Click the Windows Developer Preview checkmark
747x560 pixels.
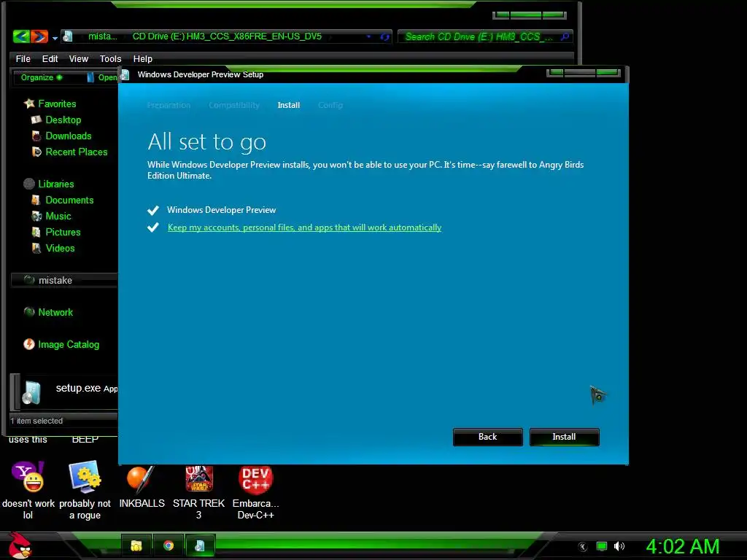click(x=153, y=210)
